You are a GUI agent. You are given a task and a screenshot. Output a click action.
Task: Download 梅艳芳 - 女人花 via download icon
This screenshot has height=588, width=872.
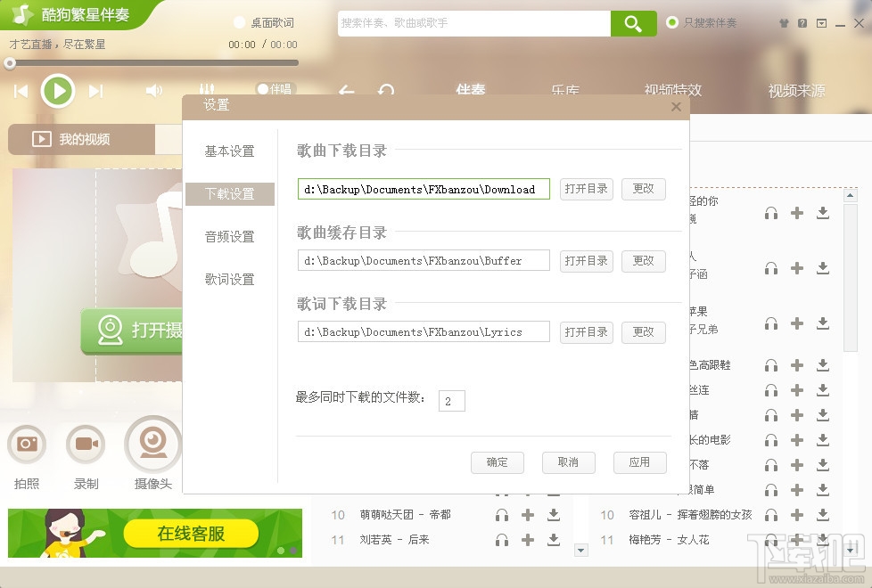823,539
